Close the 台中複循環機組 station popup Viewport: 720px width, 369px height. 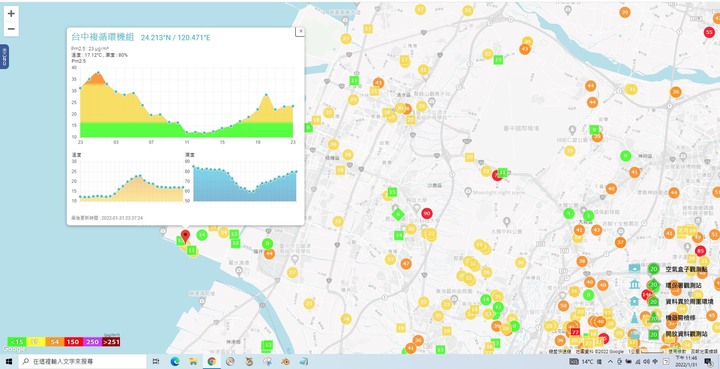[x=300, y=31]
